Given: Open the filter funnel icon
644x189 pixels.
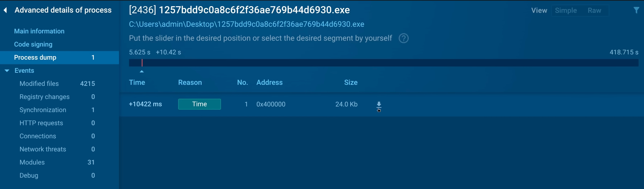Looking at the screenshot, I should click(x=636, y=10).
